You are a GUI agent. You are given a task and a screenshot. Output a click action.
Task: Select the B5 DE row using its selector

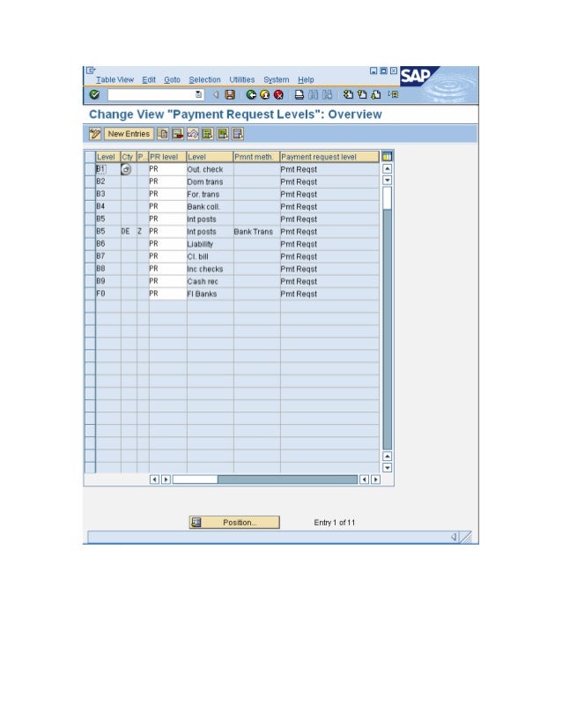pos(90,232)
